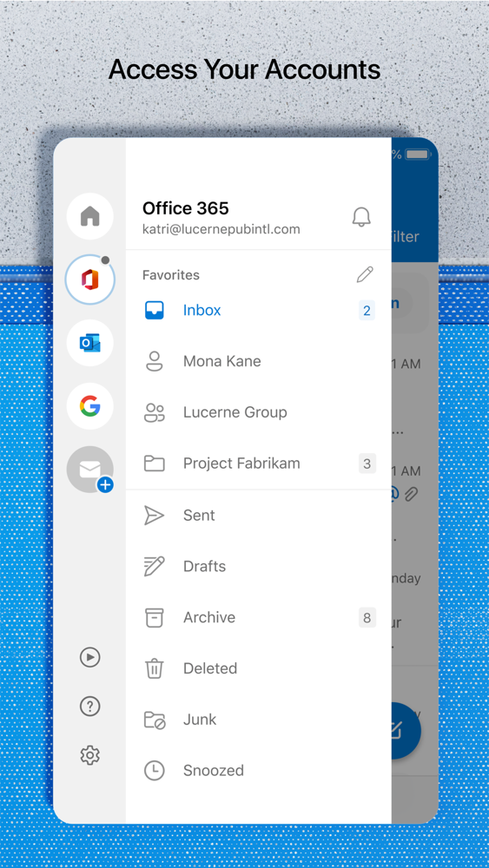Open Lucerne Group favorite

tap(259, 412)
